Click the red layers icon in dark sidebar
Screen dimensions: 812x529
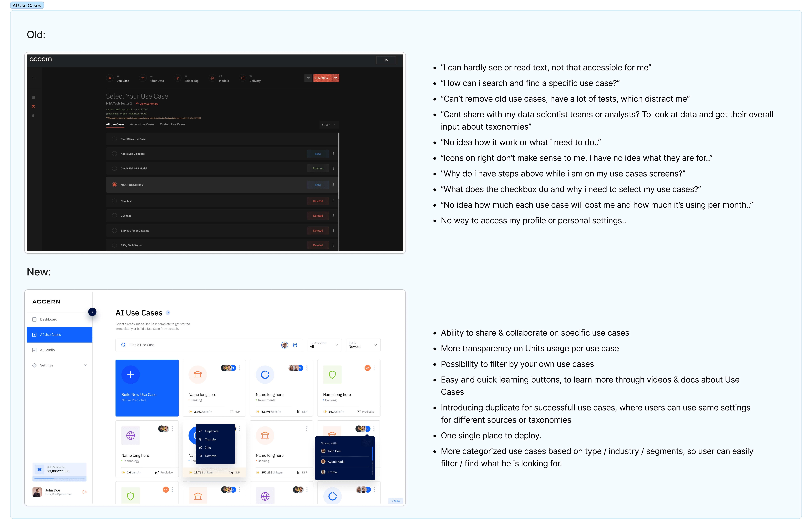click(x=33, y=106)
